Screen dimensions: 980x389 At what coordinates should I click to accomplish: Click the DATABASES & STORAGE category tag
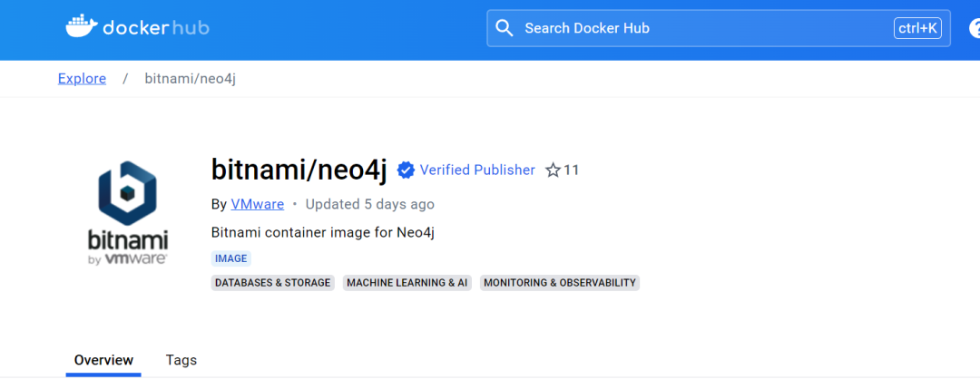(x=272, y=283)
